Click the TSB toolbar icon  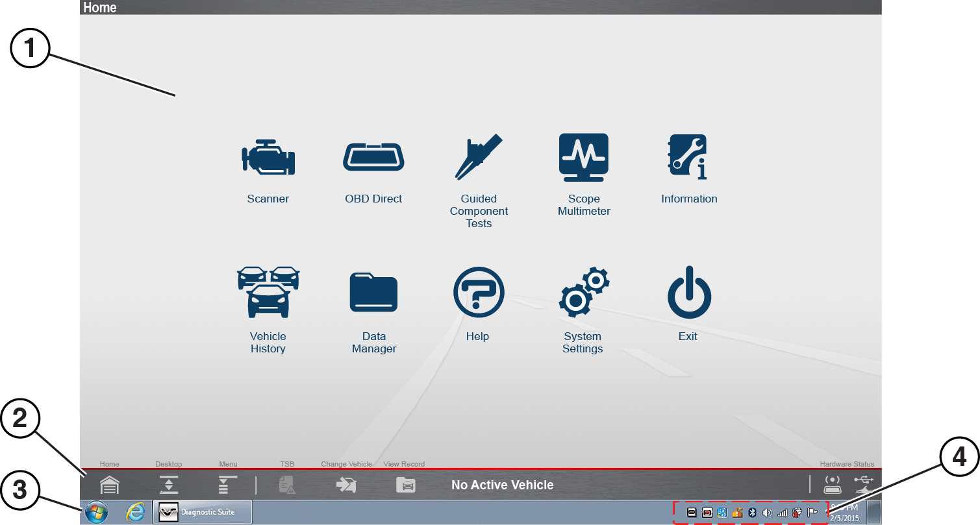click(x=287, y=485)
